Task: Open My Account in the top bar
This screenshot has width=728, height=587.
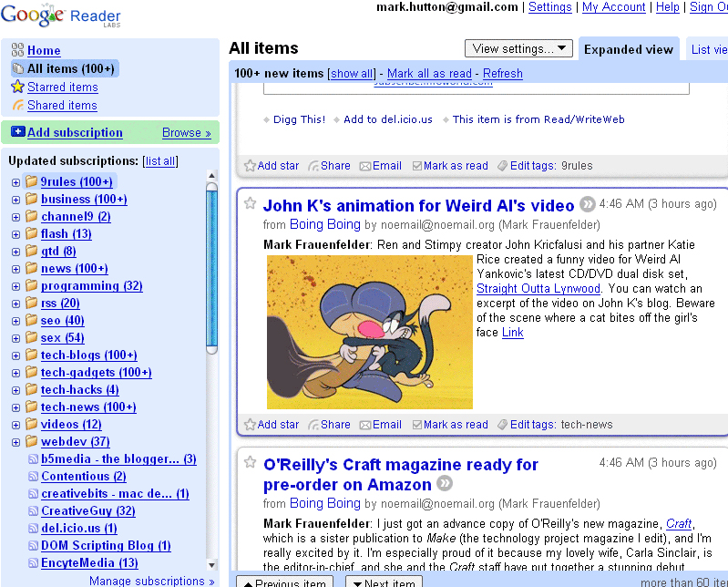Action: click(614, 7)
